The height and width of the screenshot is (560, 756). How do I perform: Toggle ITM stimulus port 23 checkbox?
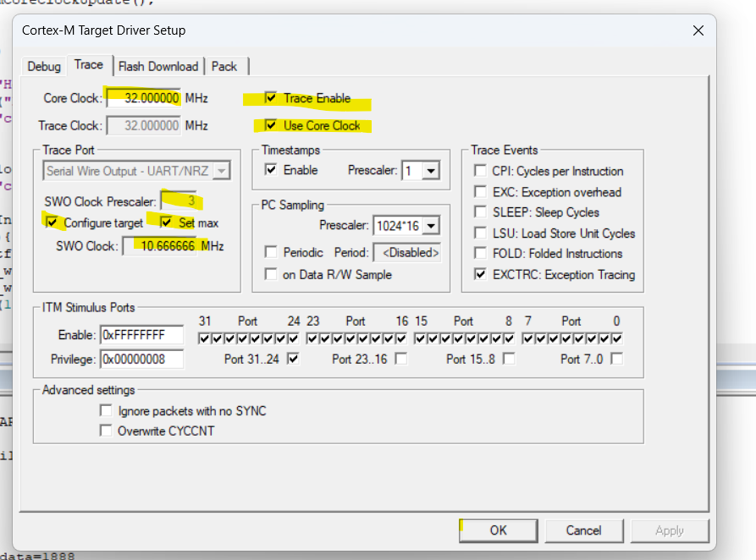coord(312,339)
